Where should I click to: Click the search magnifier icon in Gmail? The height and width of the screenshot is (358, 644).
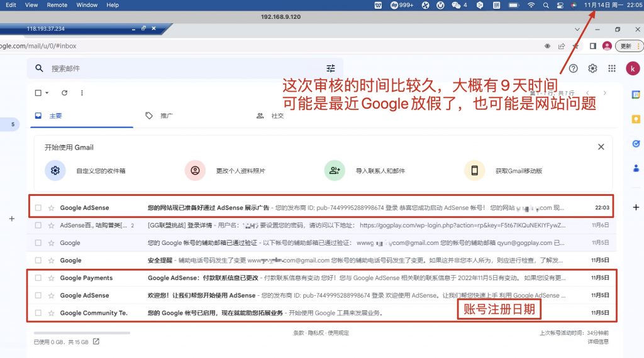click(x=39, y=68)
